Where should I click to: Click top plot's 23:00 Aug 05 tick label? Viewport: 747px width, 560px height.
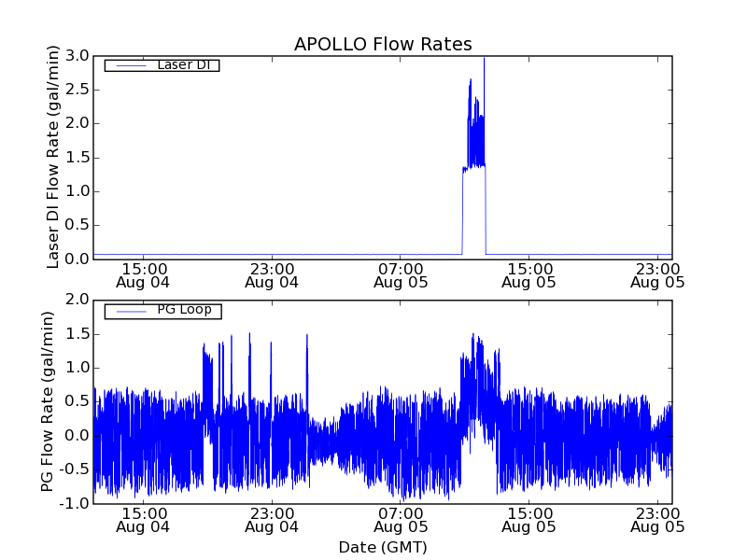(657, 274)
